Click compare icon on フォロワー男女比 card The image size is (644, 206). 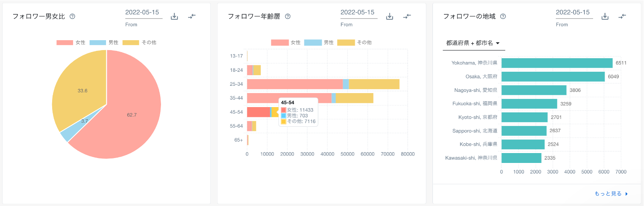click(x=192, y=16)
